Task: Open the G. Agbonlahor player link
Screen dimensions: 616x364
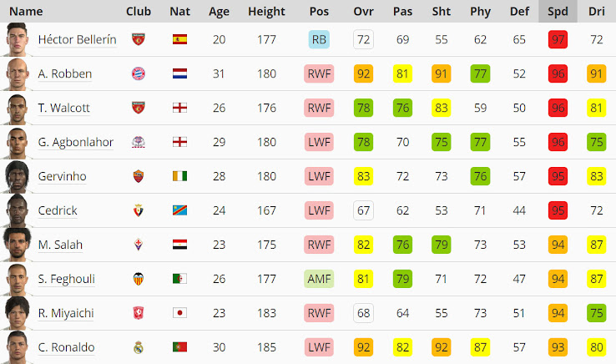Action: click(75, 142)
